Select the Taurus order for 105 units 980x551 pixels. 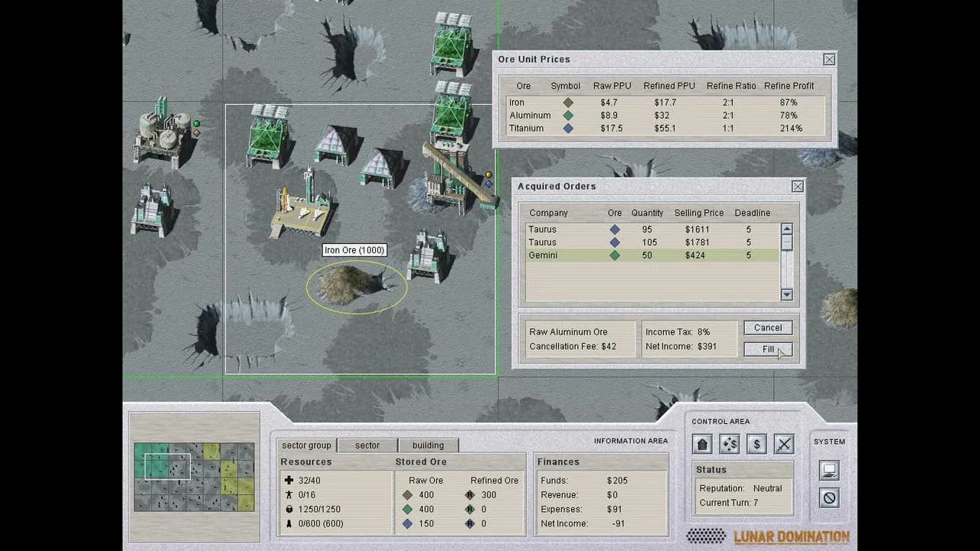click(652, 243)
